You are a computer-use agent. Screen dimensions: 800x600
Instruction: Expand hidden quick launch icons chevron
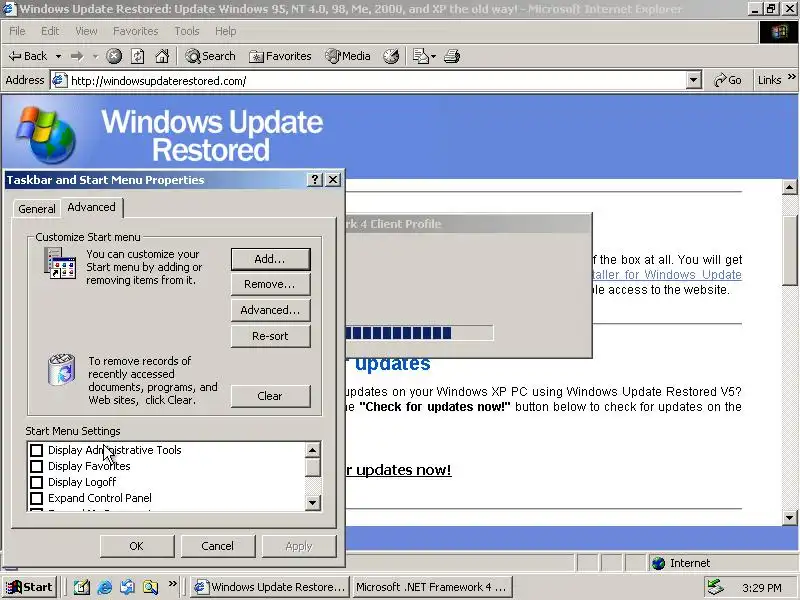pos(172,583)
